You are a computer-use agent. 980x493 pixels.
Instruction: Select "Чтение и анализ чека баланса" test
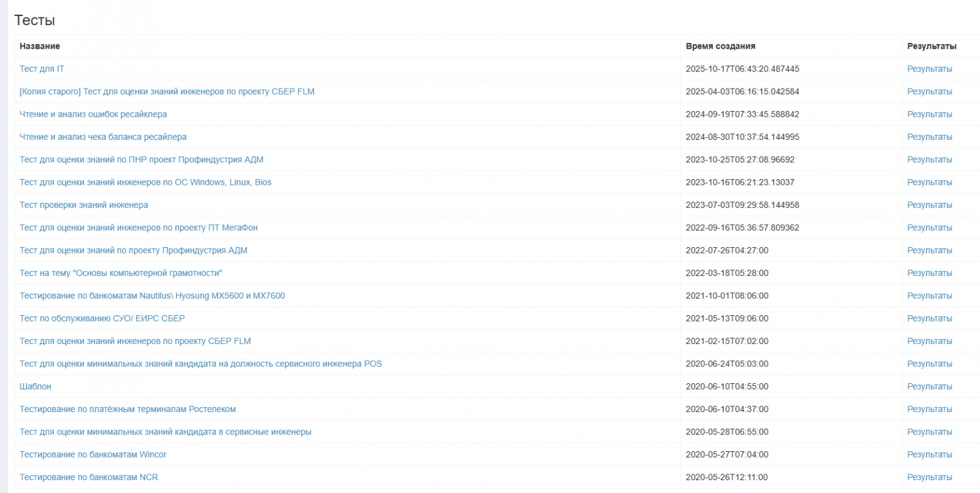[103, 137]
